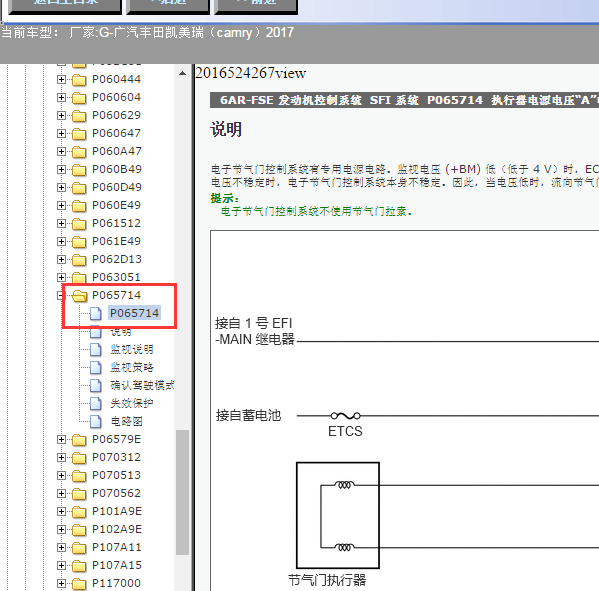
Task: Click the P06579E folder icon
Action: [x=79, y=440]
